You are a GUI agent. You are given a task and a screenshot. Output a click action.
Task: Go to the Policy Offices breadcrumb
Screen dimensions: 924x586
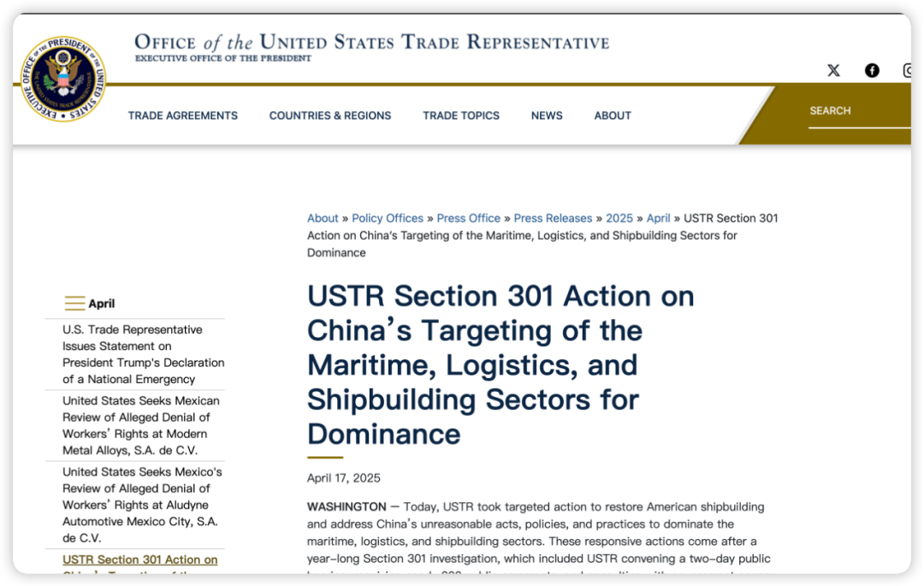pos(388,218)
